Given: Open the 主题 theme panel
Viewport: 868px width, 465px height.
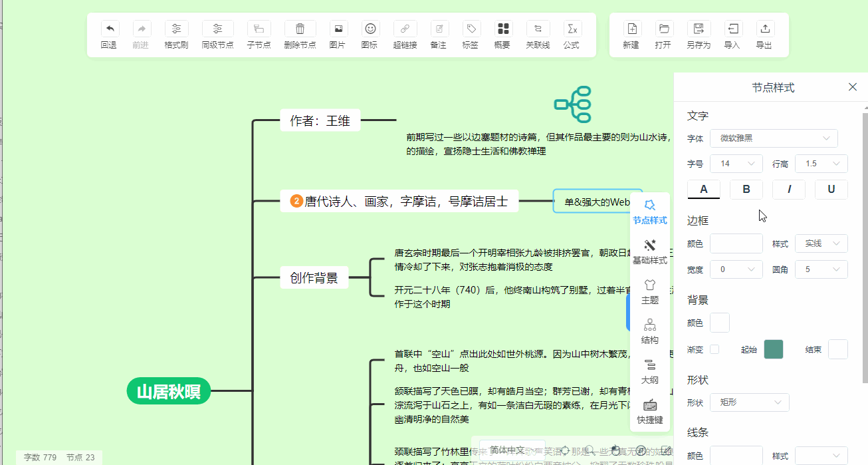Looking at the screenshot, I should point(649,291).
